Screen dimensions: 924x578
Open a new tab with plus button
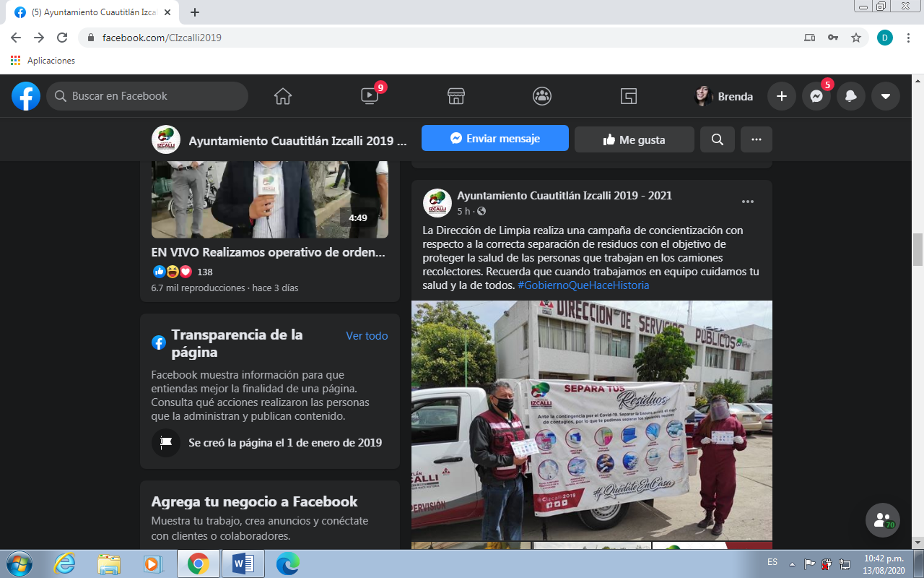[195, 12]
